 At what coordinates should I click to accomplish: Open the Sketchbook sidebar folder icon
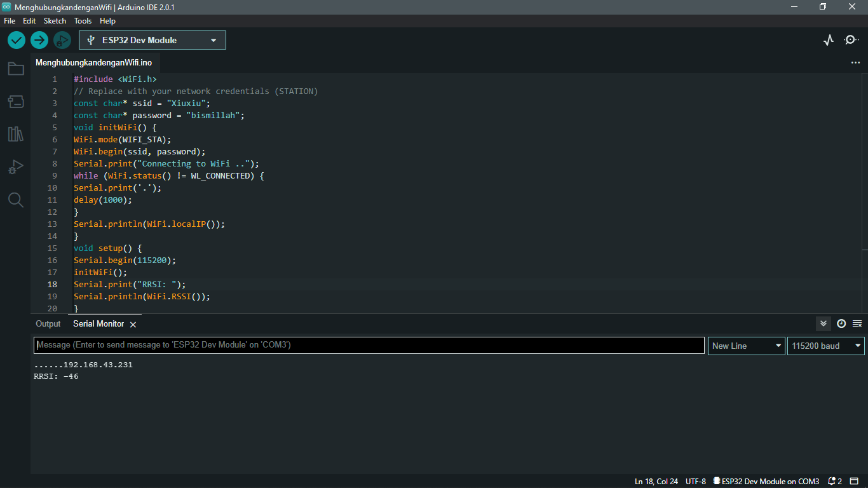(x=15, y=69)
